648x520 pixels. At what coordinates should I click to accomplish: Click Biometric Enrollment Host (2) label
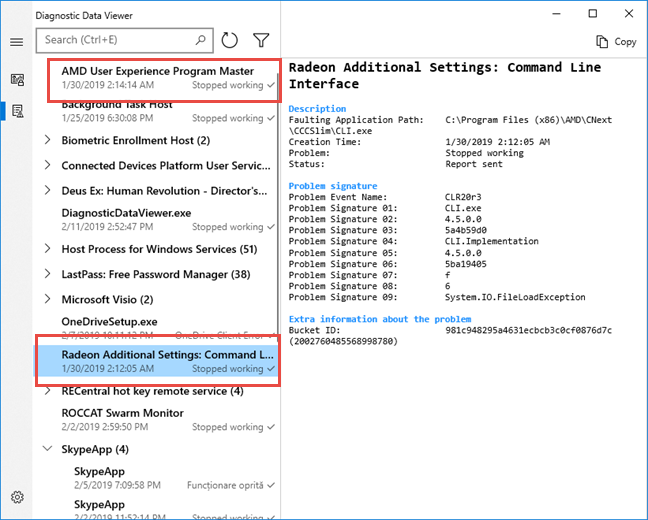pos(136,141)
